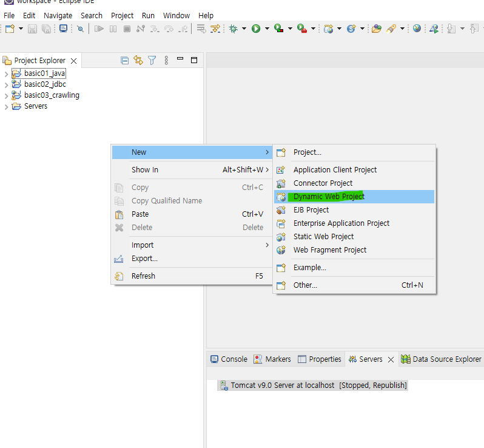
Task: Click Collapse All in Project Explorer
Action: tap(125, 61)
